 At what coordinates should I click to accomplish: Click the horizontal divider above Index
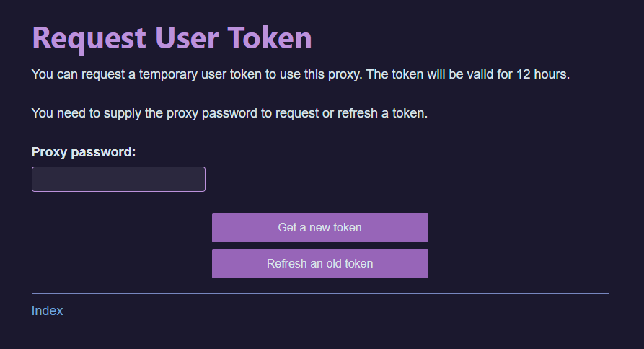(320, 294)
